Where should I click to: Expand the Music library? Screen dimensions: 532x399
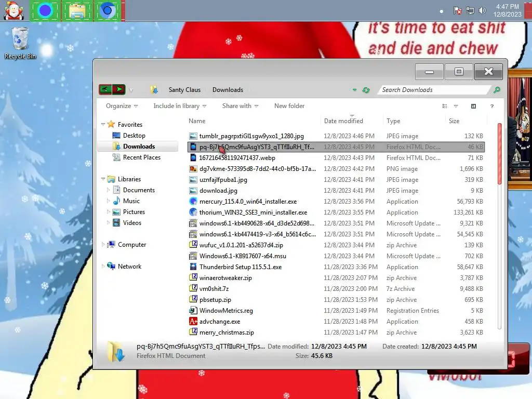[x=108, y=201]
